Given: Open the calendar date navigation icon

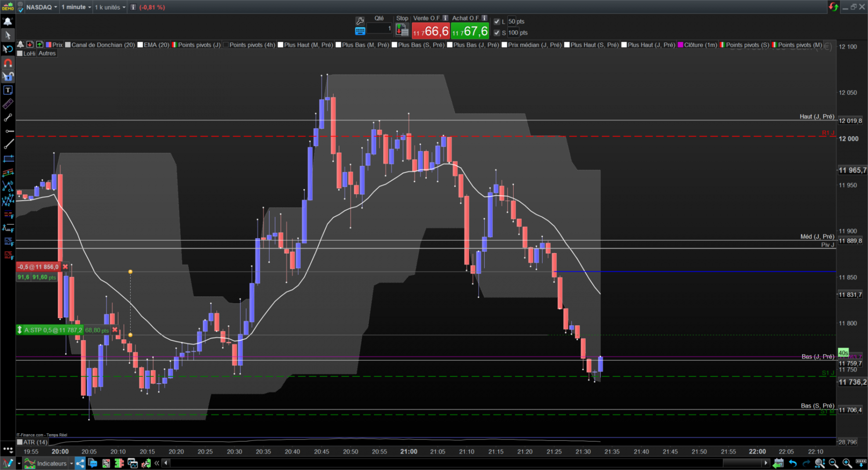Looking at the screenshot, I should pyautogui.click(x=778, y=463).
